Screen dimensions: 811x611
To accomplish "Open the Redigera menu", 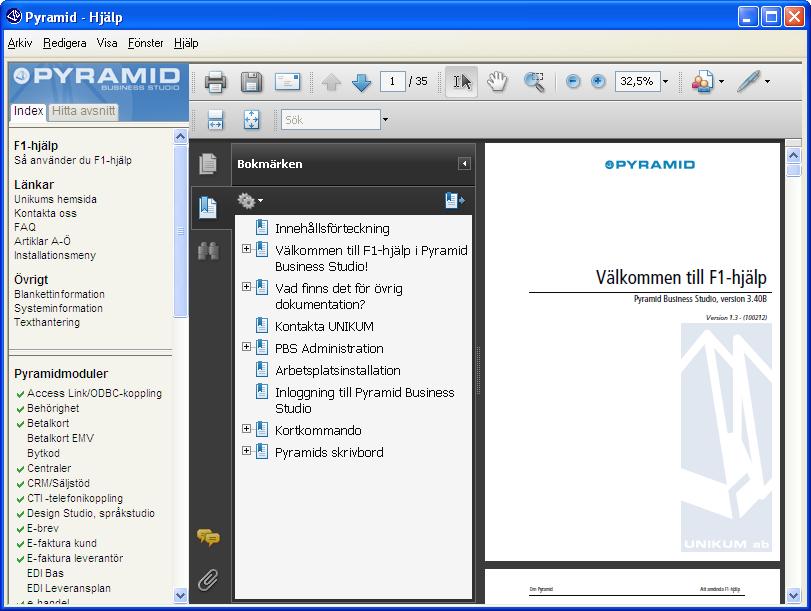I will tap(65, 43).
